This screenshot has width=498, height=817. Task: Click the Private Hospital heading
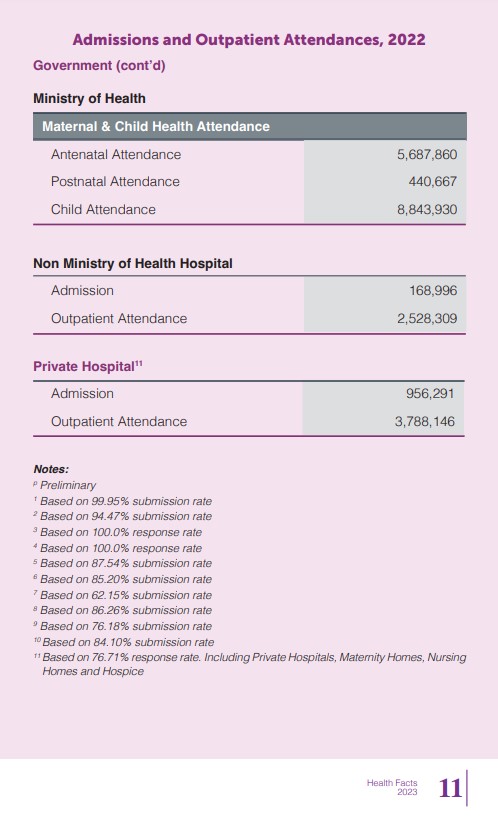click(88, 366)
